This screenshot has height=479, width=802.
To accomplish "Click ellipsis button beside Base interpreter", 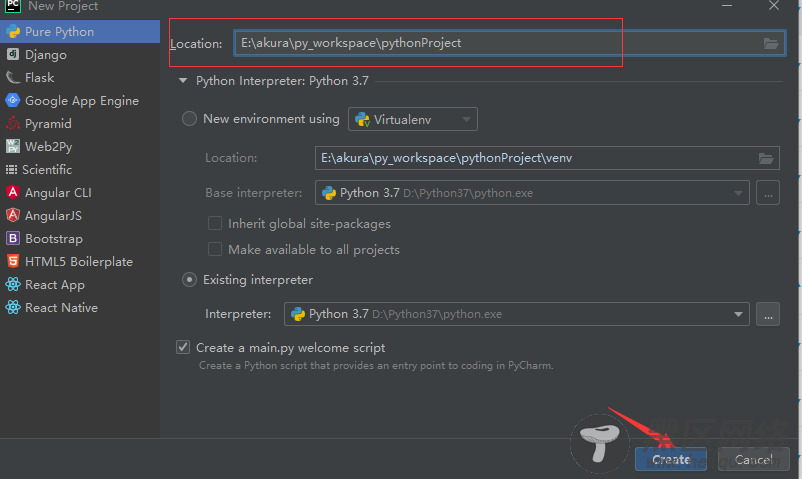I will point(768,193).
